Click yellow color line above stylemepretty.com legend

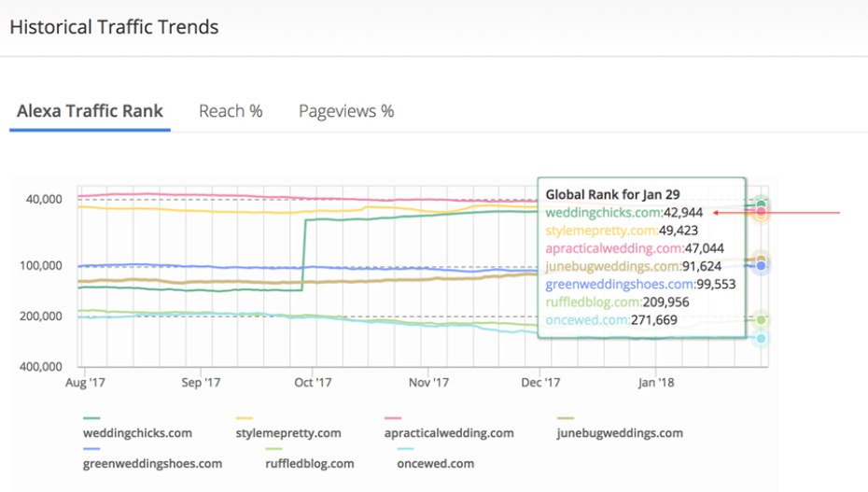click(245, 418)
